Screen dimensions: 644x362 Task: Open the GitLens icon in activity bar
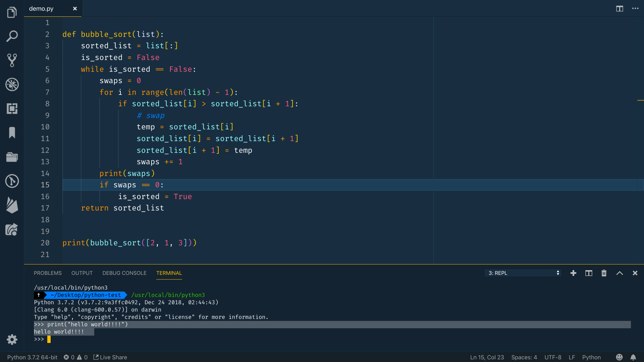coord(12,181)
